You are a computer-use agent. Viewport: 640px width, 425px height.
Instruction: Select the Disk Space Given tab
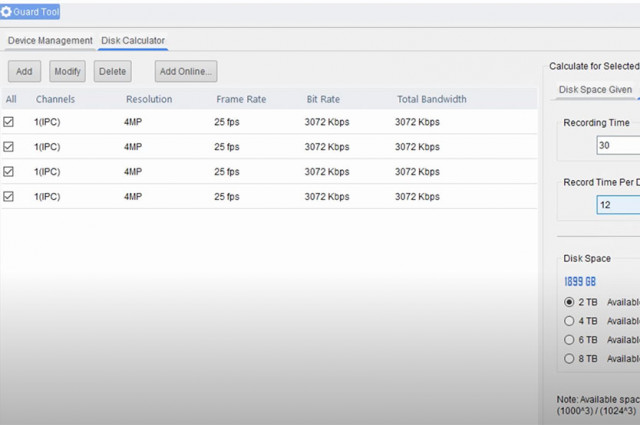click(x=595, y=90)
